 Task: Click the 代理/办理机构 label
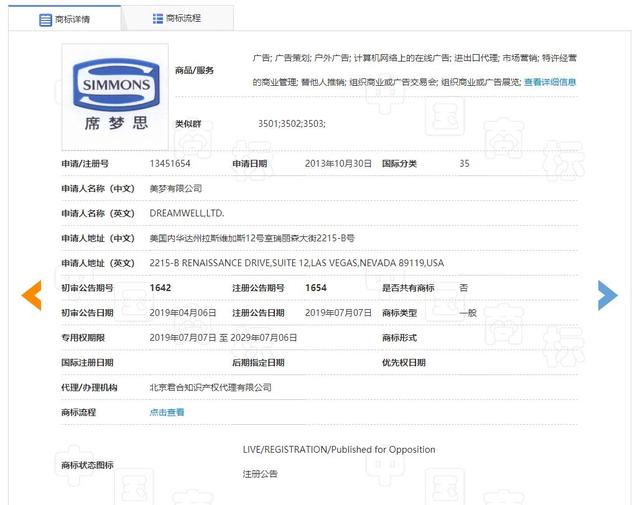point(89,387)
